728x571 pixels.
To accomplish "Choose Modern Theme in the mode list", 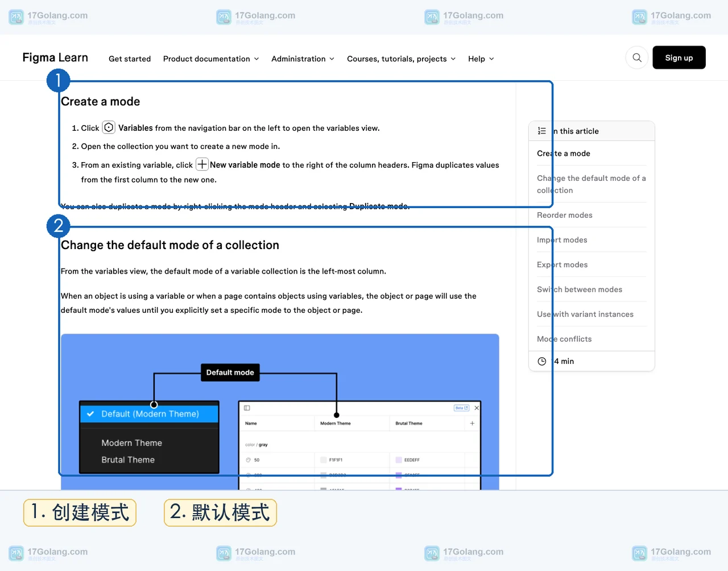I will pyautogui.click(x=132, y=442).
